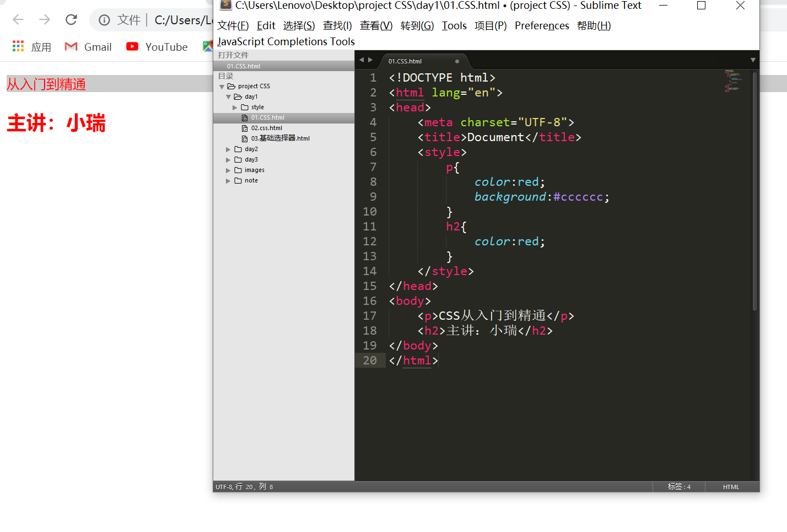Viewport: 787px width, 532px height.
Task: Click the code minimap preview
Action: [733, 81]
